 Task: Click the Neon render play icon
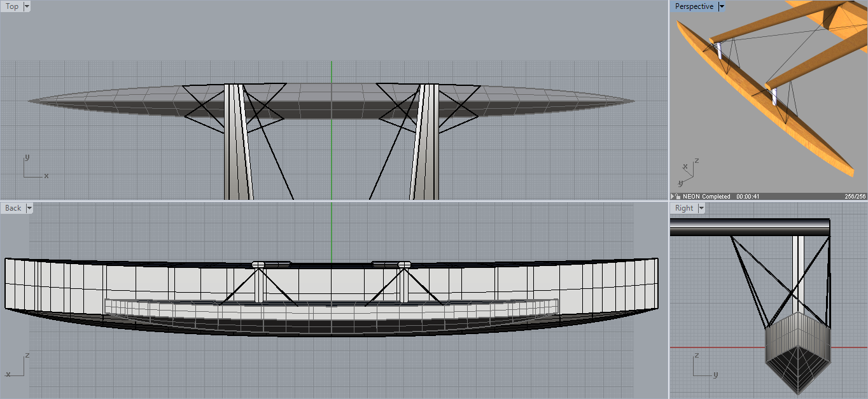coord(673,197)
